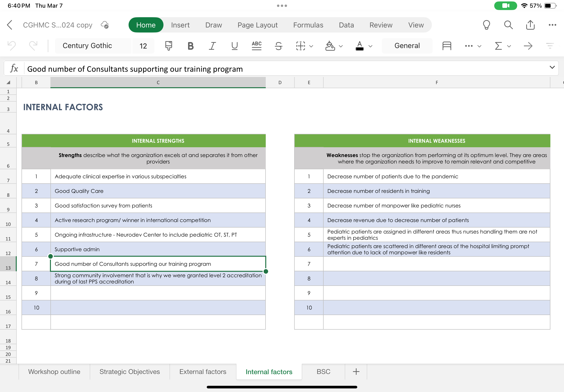Open the AutoSum dropdown arrow
Screen dimensions: 564x392
(x=509, y=46)
